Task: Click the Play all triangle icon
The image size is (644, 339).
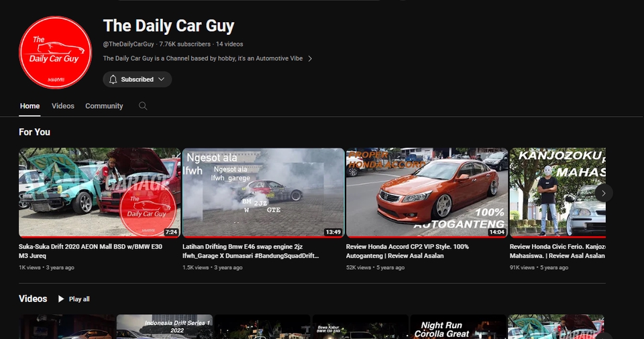Action: point(61,299)
